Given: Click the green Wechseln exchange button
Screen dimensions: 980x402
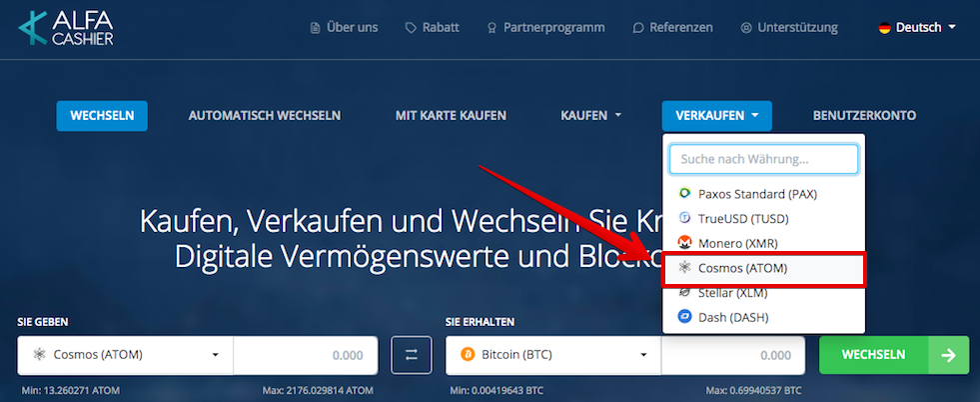Looking at the screenshot, I should (894, 355).
